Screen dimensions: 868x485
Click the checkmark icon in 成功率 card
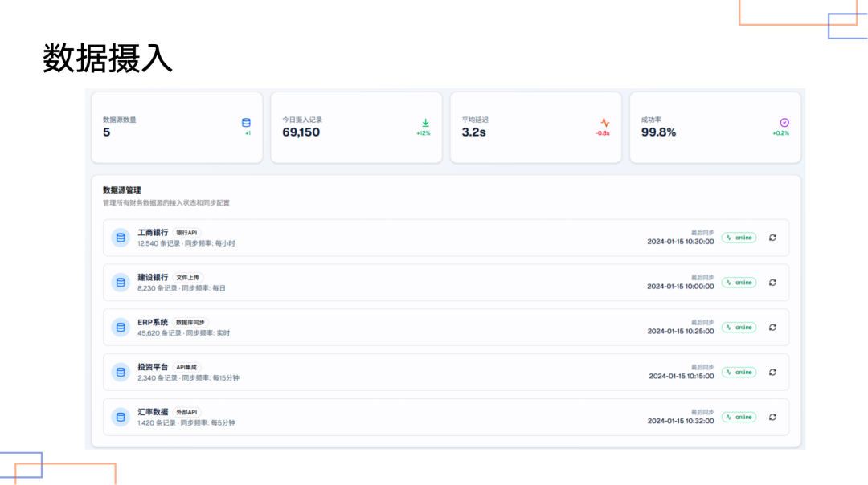tap(784, 123)
